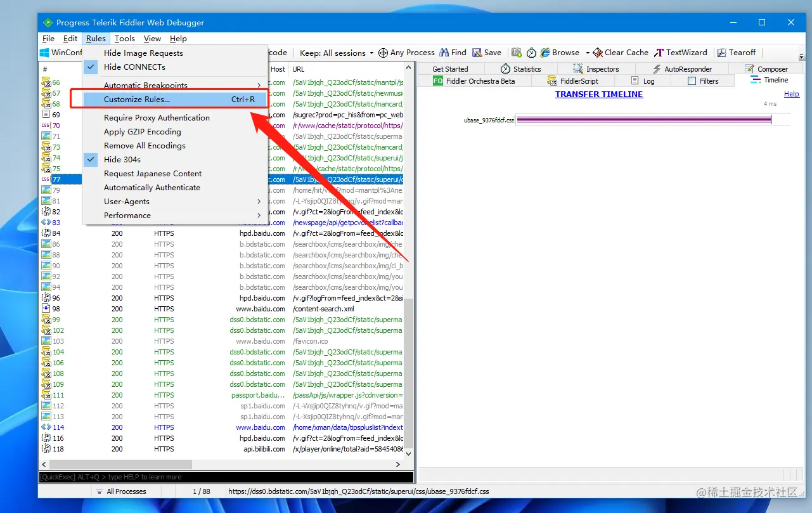
Task: Select session 103 favicon image icon
Action: [46, 341]
